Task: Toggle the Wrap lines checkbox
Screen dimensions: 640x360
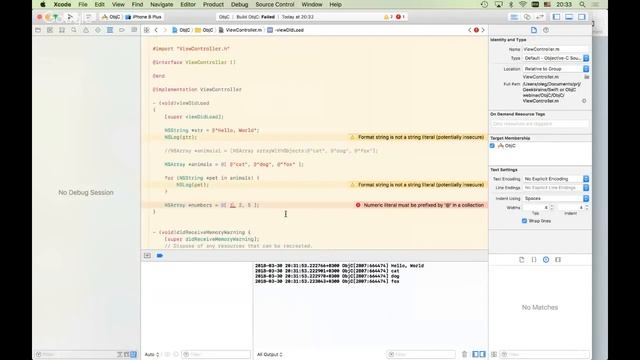Action: coord(524,221)
